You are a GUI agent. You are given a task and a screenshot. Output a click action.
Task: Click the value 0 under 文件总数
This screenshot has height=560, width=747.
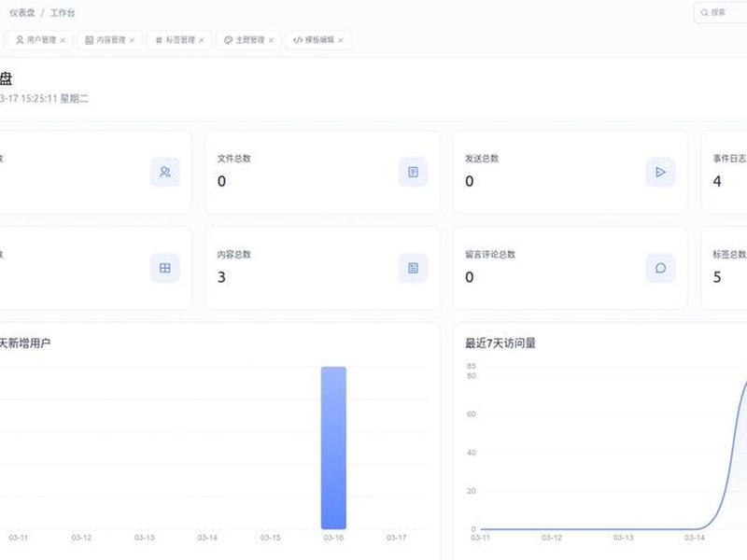coord(221,181)
